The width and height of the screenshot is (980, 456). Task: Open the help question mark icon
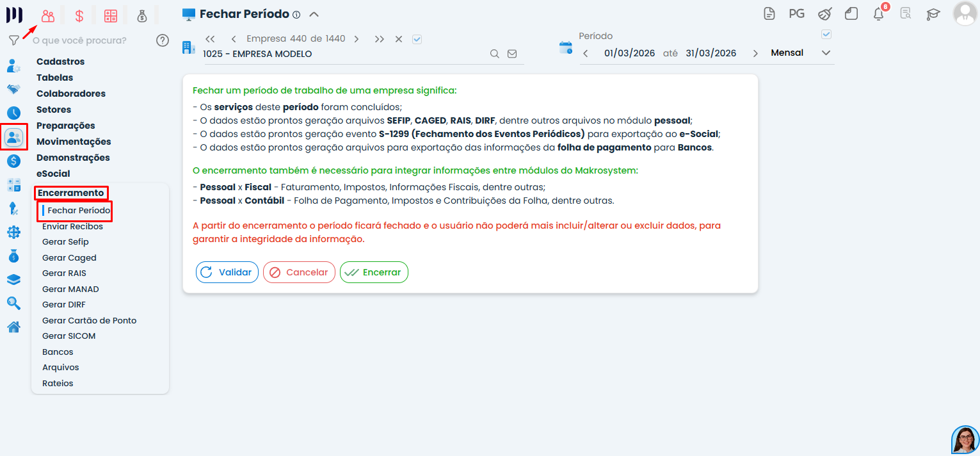[163, 40]
